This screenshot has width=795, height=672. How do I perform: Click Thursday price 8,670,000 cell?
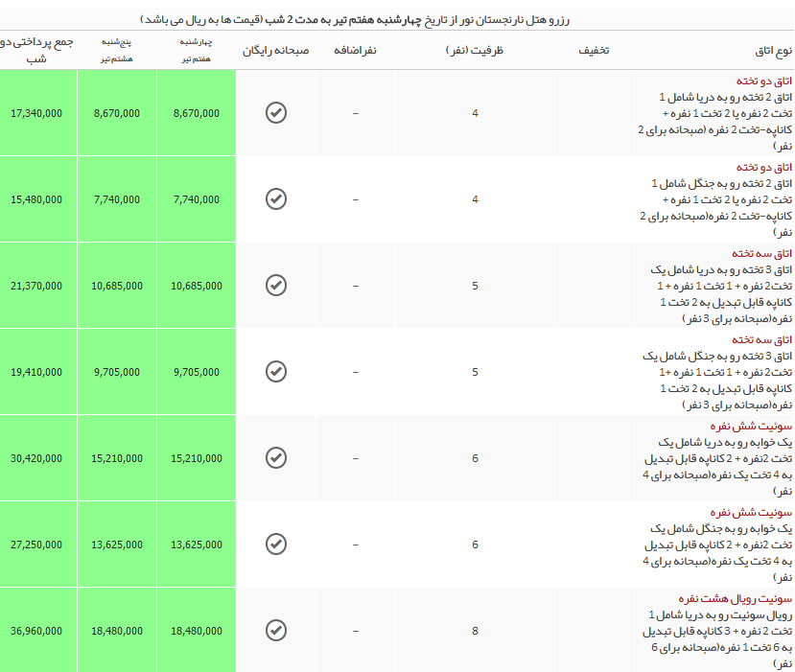click(117, 112)
